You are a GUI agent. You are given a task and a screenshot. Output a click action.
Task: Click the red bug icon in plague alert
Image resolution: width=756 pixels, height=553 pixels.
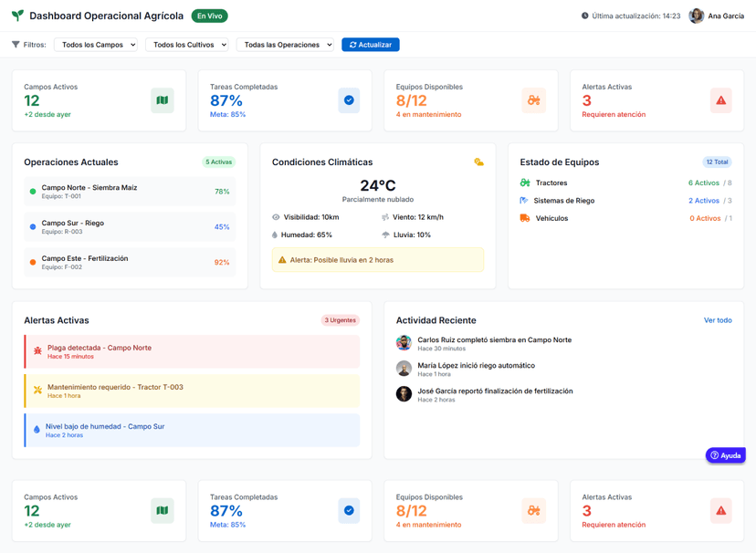click(x=37, y=351)
